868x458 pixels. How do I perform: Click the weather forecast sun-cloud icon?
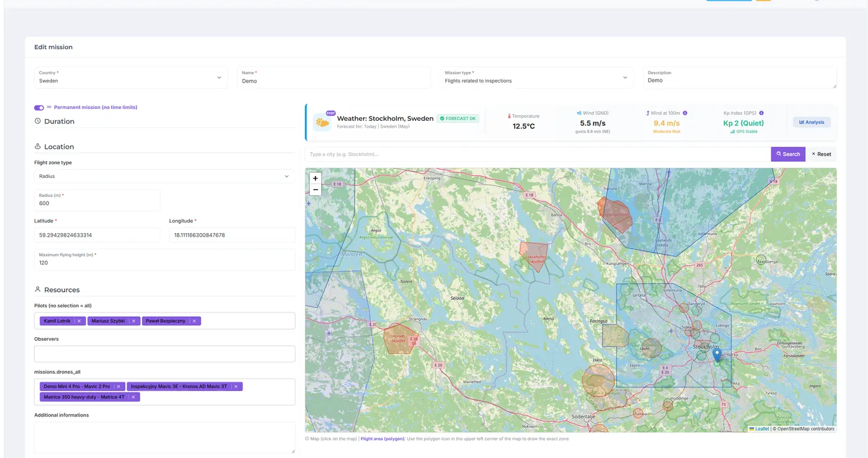322,122
